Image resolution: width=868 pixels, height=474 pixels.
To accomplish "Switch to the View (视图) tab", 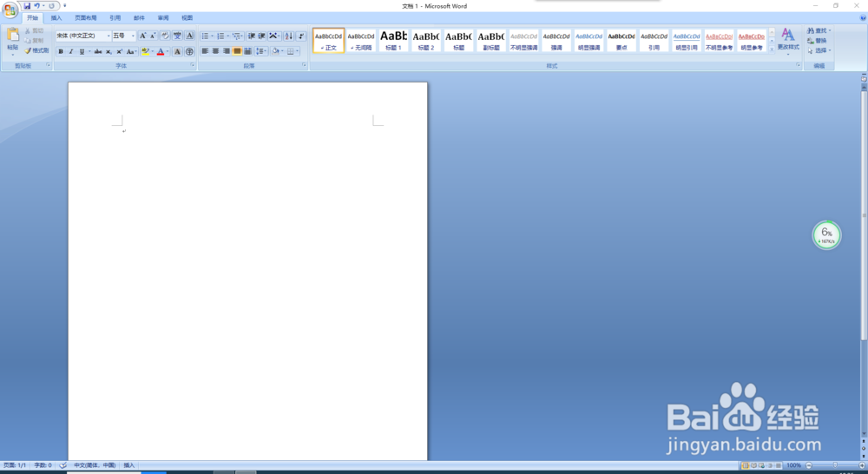I will pyautogui.click(x=187, y=18).
